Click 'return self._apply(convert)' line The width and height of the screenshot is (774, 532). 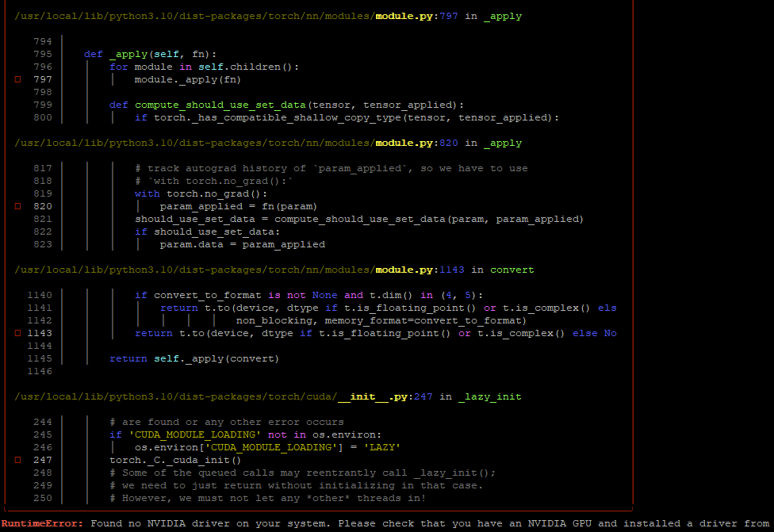click(194, 359)
